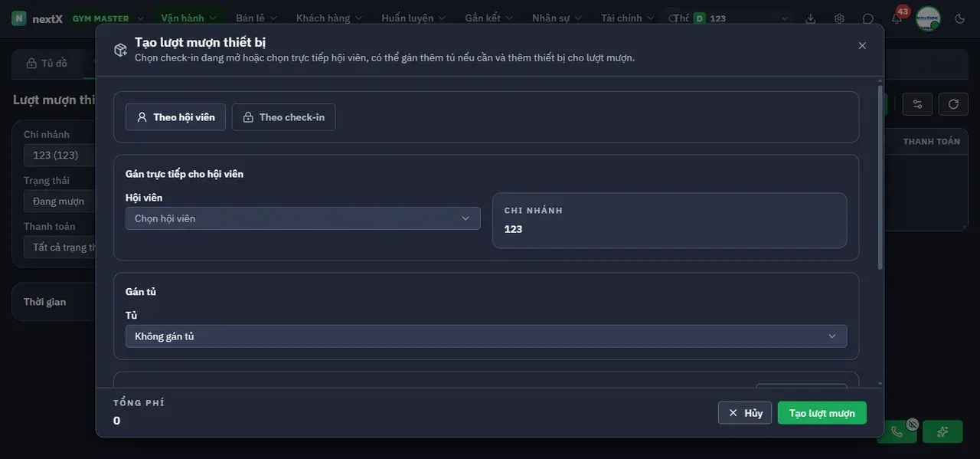Open the Bán lẻ menu
Image resolution: width=980 pixels, height=459 pixels.
pyautogui.click(x=256, y=18)
